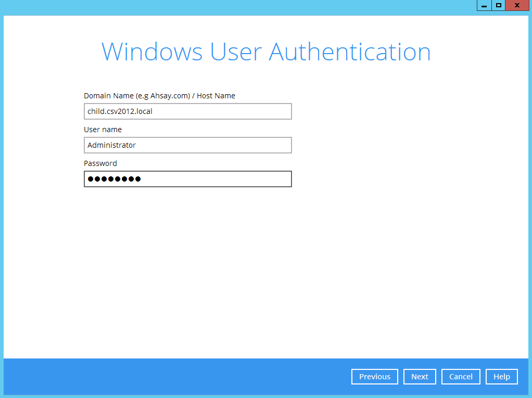Viewport: 532px width, 398px height.
Task: Cancel the authentication wizard
Action: (x=461, y=377)
